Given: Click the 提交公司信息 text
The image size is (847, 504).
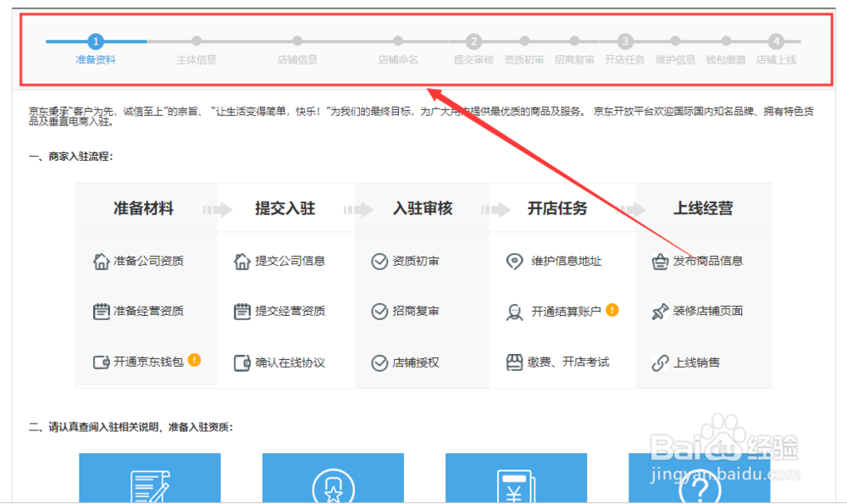Looking at the screenshot, I should pos(290,262).
